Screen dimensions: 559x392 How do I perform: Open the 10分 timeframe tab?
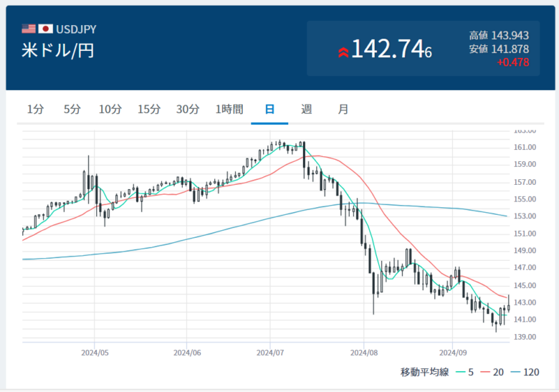pos(110,110)
